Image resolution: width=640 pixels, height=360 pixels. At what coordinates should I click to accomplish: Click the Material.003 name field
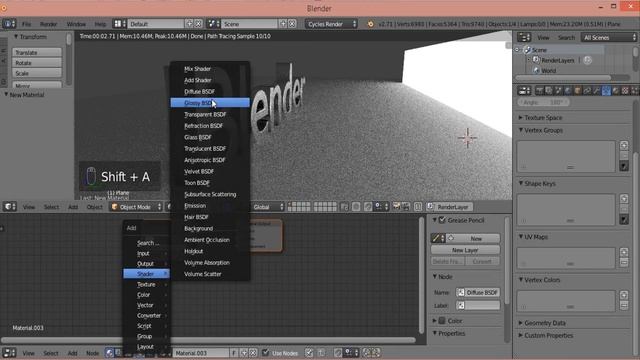[x=201, y=353]
